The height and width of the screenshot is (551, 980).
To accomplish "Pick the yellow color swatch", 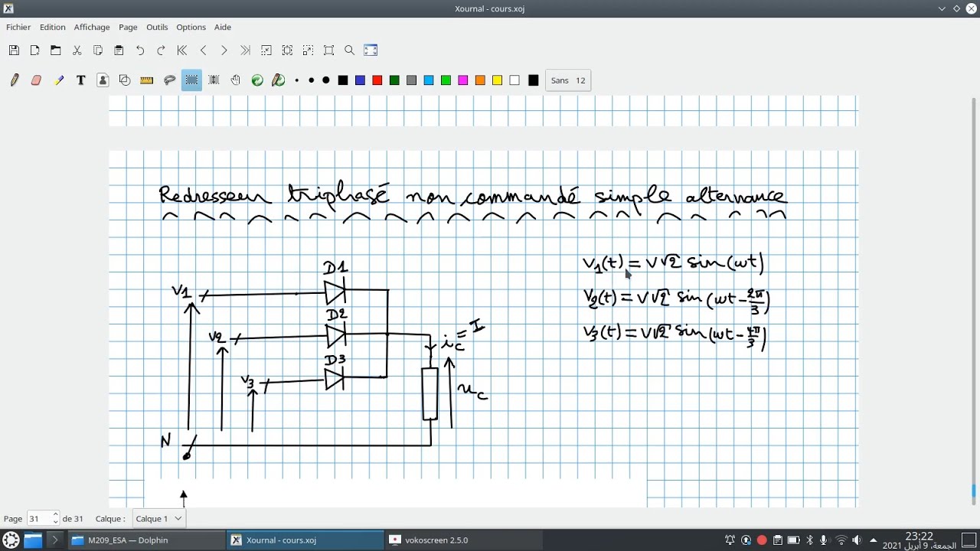I will [x=497, y=80].
